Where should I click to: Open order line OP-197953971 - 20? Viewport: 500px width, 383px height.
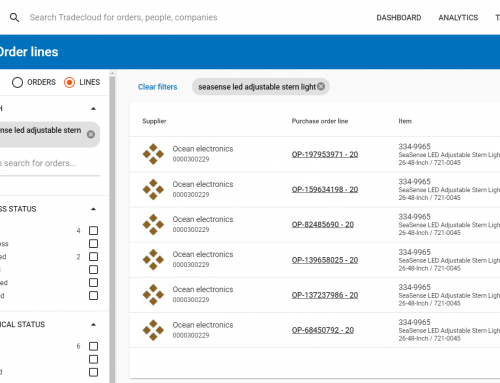click(325, 154)
